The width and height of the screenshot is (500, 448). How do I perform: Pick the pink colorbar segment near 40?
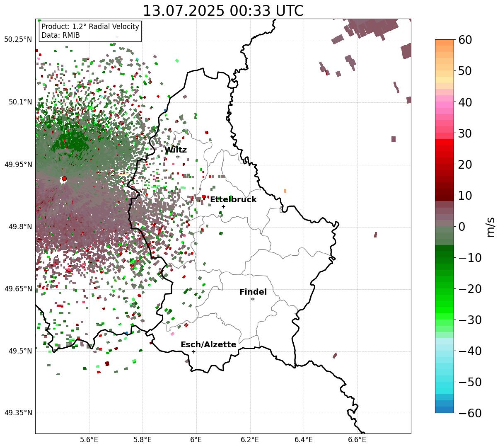(444, 105)
